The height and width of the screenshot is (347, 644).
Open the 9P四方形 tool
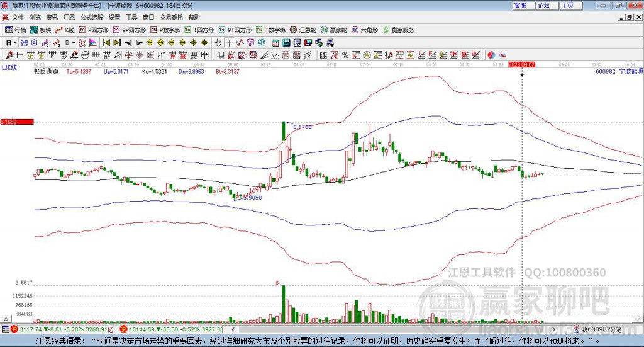coord(130,30)
